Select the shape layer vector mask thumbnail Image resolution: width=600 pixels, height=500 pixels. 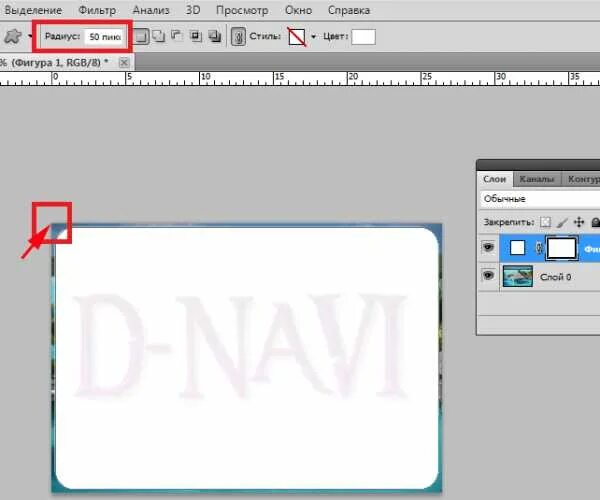(562, 248)
